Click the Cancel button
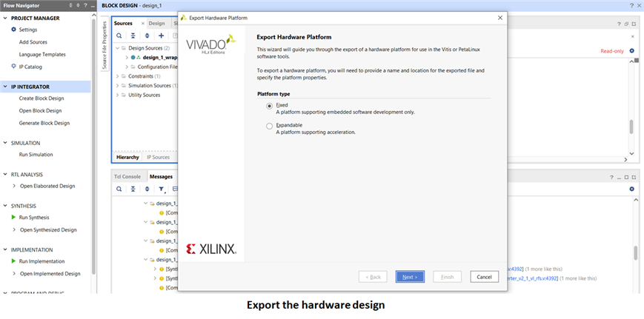This screenshot has width=644, height=319. point(484,277)
